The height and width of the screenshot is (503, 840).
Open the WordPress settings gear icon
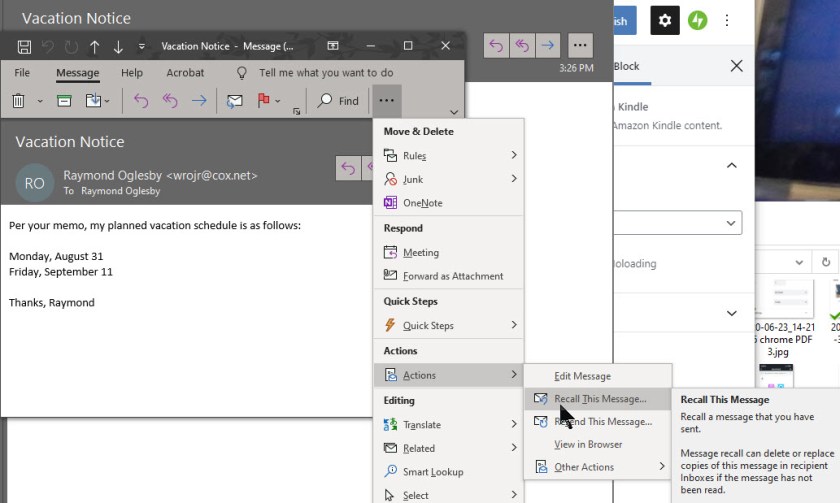coord(664,20)
